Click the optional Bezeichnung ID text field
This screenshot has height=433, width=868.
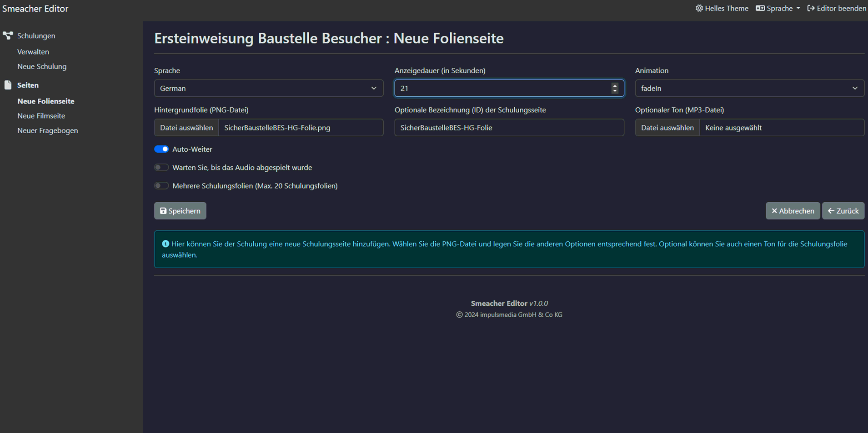coord(509,128)
